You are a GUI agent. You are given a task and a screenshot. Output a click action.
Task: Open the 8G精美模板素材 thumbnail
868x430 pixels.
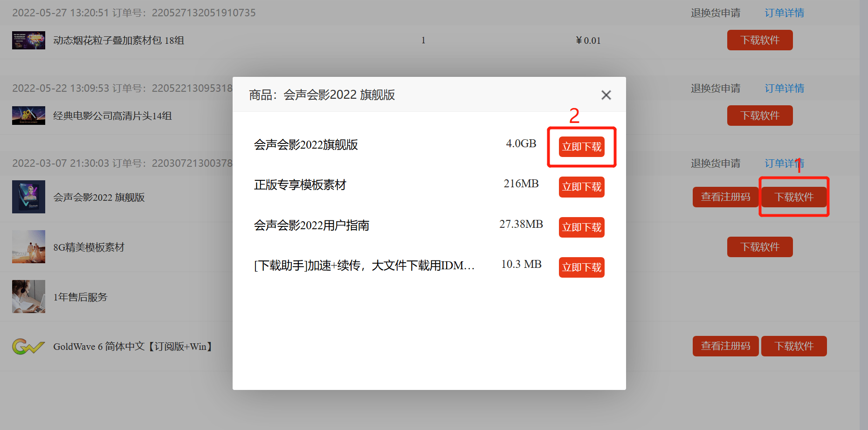pyautogui.click(x=28, y=246)
